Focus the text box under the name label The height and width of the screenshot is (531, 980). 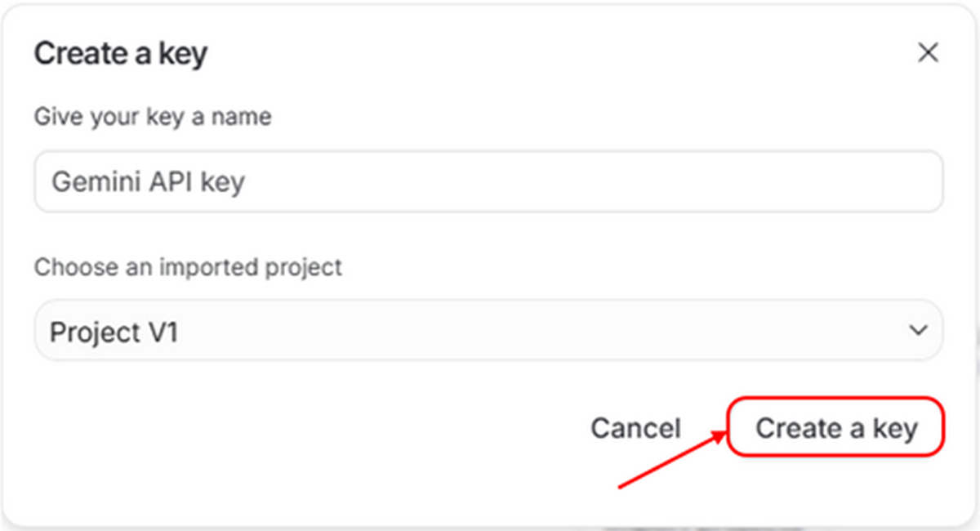(x=488, y=181)
